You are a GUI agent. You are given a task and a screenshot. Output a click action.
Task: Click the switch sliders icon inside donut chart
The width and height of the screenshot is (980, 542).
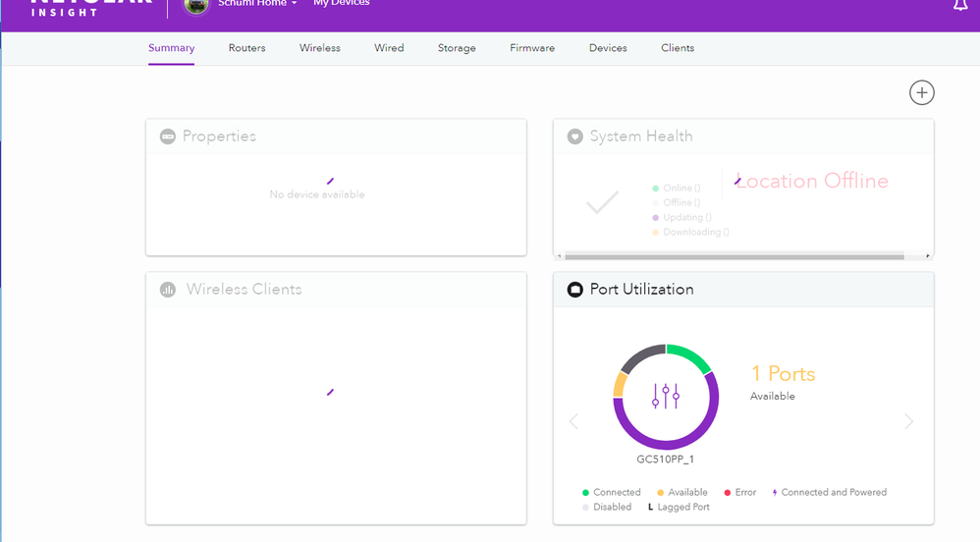tap(666, 396)
